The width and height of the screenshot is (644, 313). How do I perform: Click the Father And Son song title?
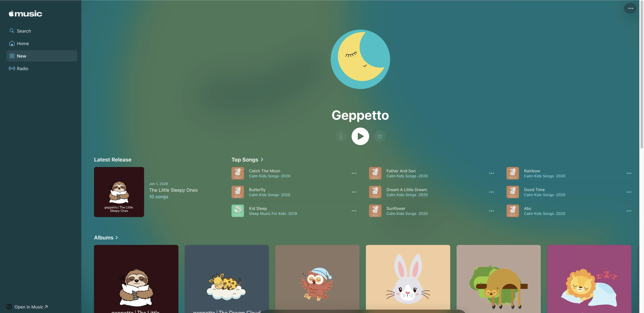tap(401, 171)
